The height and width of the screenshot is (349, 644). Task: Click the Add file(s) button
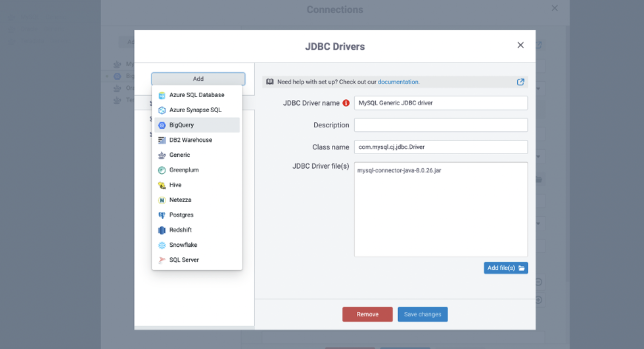[x=506, y=268]
